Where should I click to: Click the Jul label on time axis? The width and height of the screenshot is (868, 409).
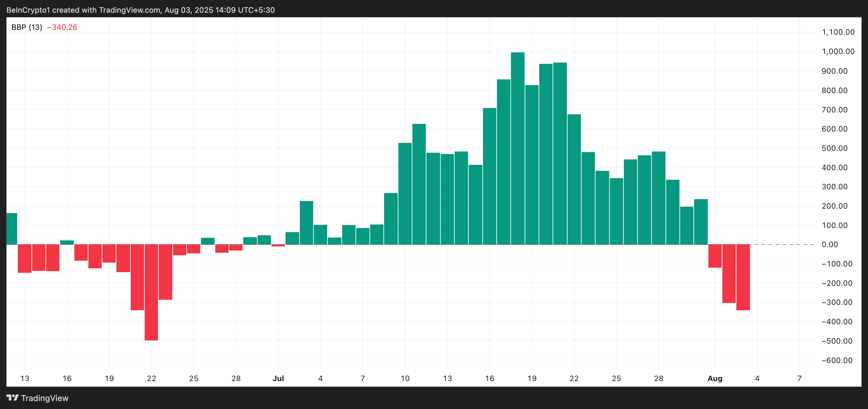tap(278, 379)
